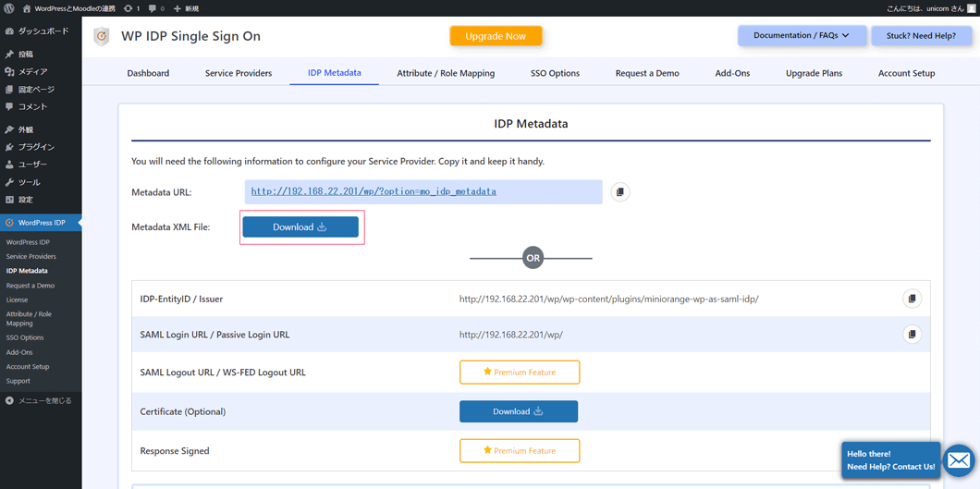Image resolution: width=980 pixels, height=489 pixels.
Task: Select the IDP Metadata tab
Action: 335,72
